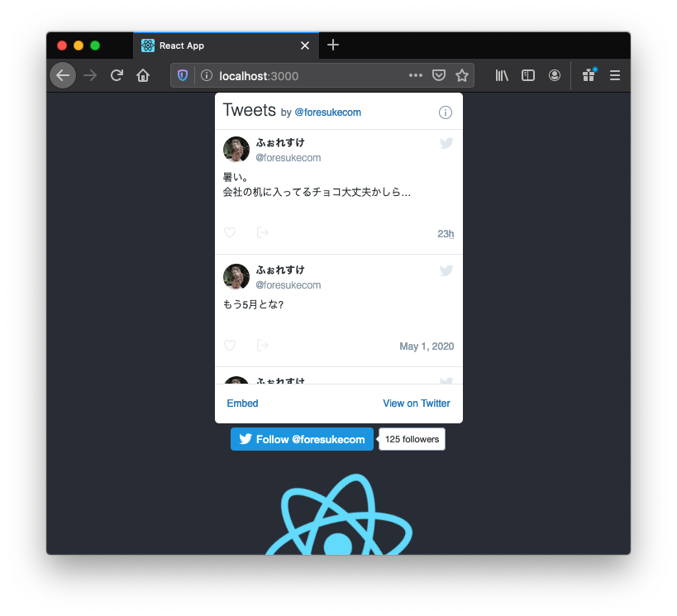
Task: Click the Twitter bird logo on the first tweet
Action: (x=446, y=143)
